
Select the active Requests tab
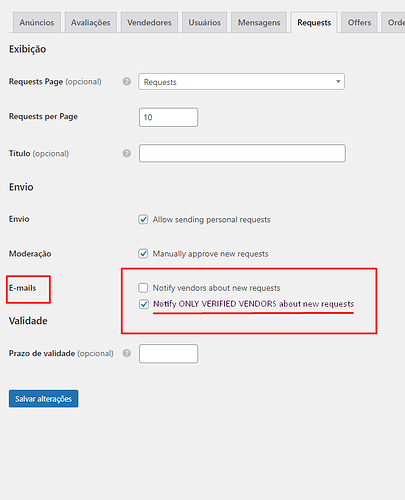pos(314,22)
